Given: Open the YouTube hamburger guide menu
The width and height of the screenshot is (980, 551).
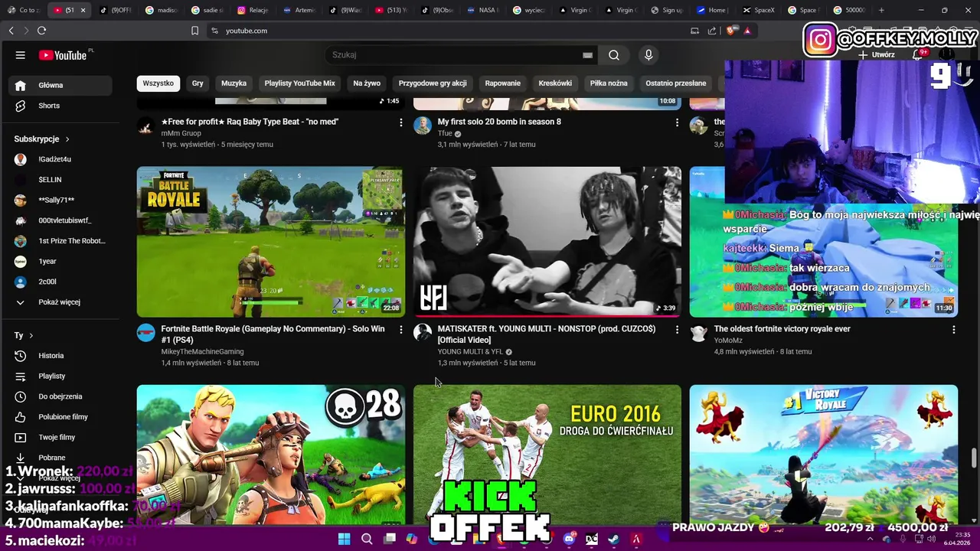Looking at the screenshot, I should tap(21, 55).
